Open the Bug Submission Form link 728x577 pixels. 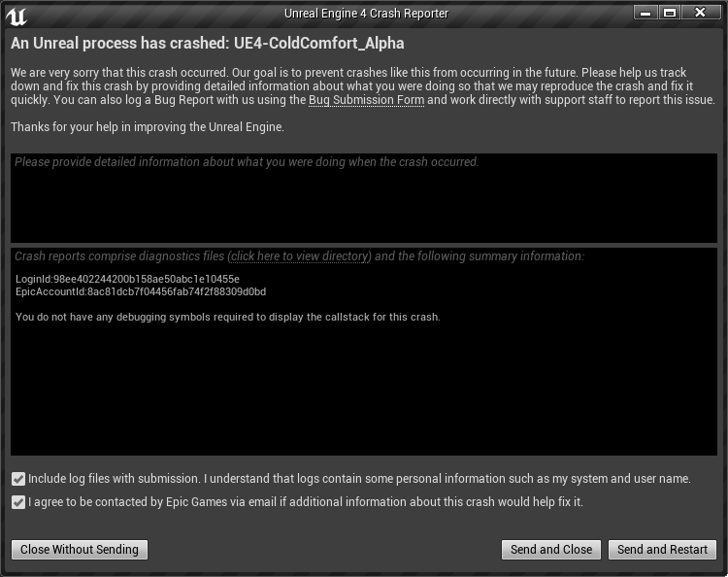coord(366,100)
